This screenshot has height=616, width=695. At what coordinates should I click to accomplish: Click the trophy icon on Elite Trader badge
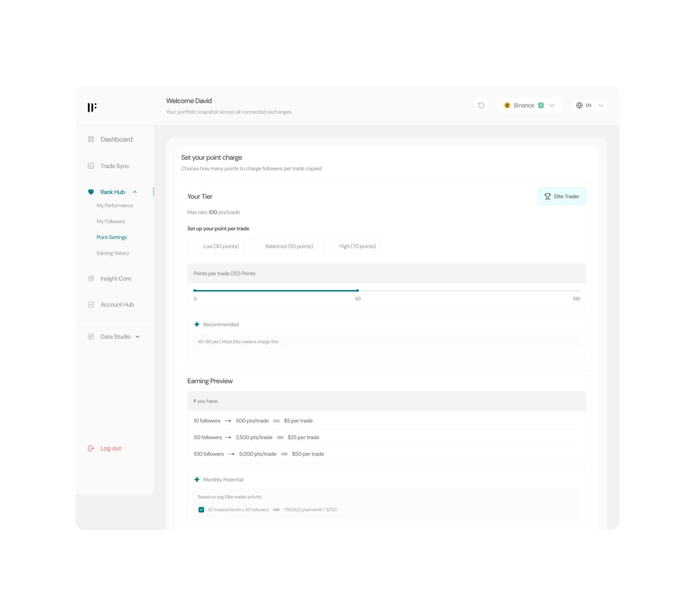point(547,196)
